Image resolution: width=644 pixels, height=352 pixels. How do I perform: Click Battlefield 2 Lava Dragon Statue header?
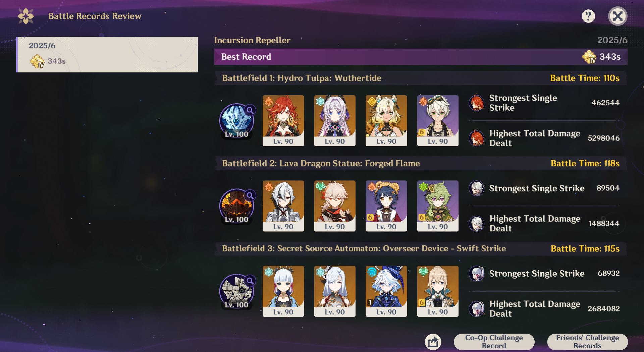[421, 163]
